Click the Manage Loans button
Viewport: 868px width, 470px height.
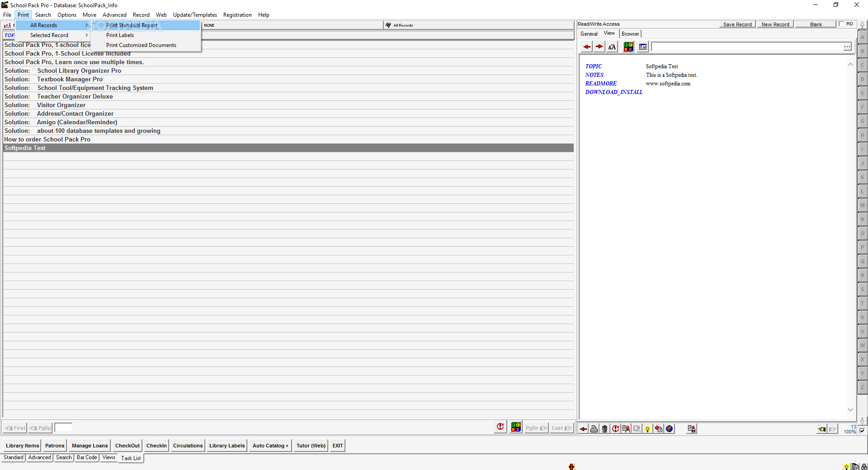[90, 446]
